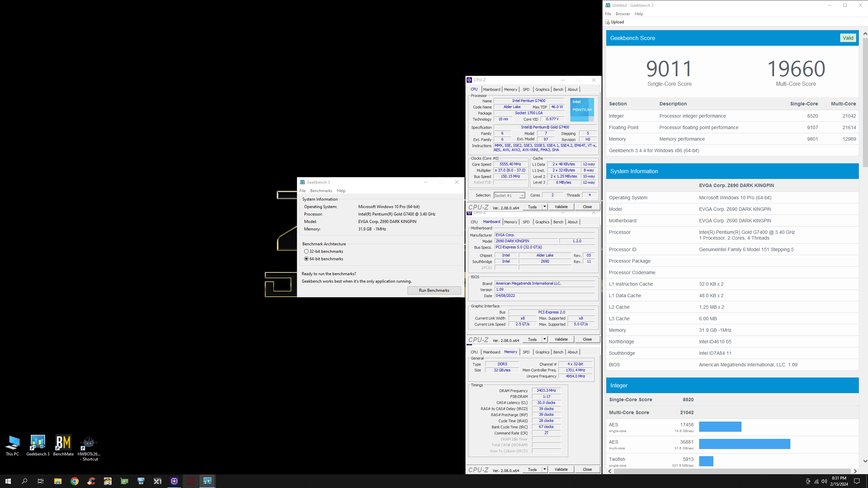This screenshot has width=868, height=488.
Task: Open Task View in taskbar
Action: pos(41,481)
